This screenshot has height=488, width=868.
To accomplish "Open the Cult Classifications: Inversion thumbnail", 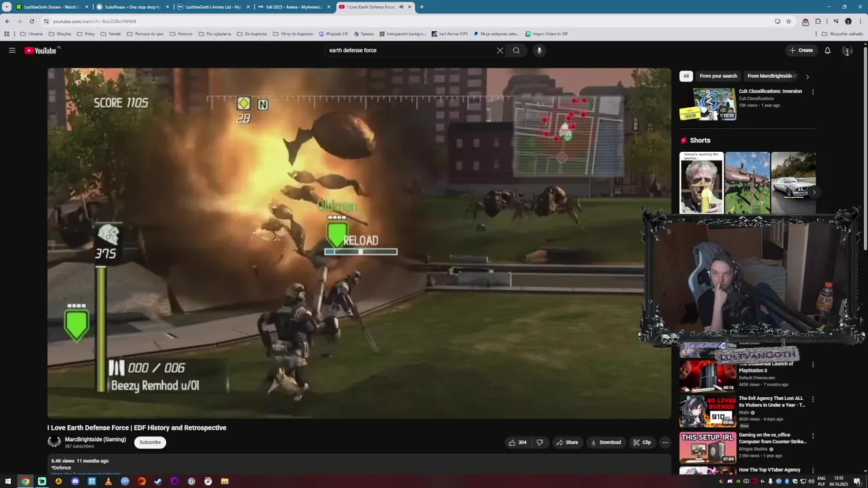I will coord(707,104).
